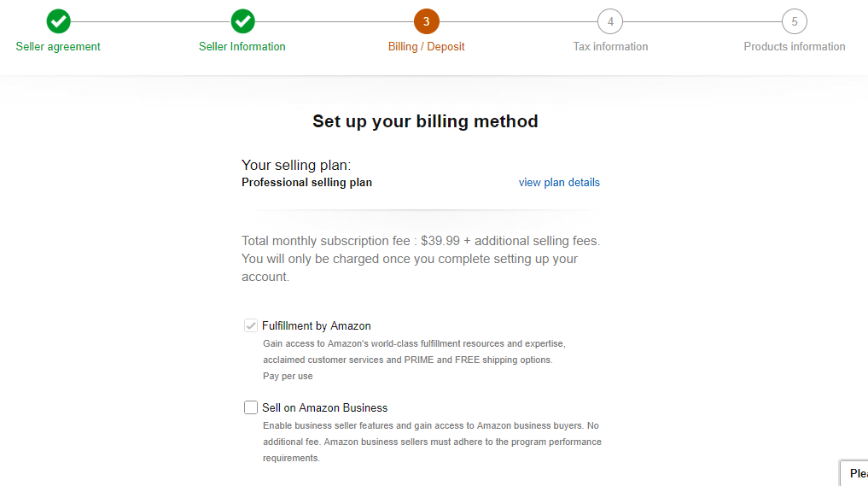
Task: Click the step 5 circle icon
Action: [x=795, y=21]
